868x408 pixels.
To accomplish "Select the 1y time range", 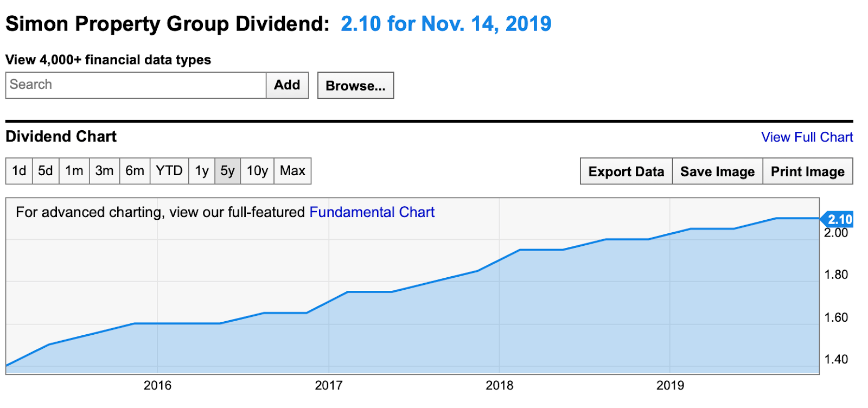I will pyautogui.click(x=202, y=171).
